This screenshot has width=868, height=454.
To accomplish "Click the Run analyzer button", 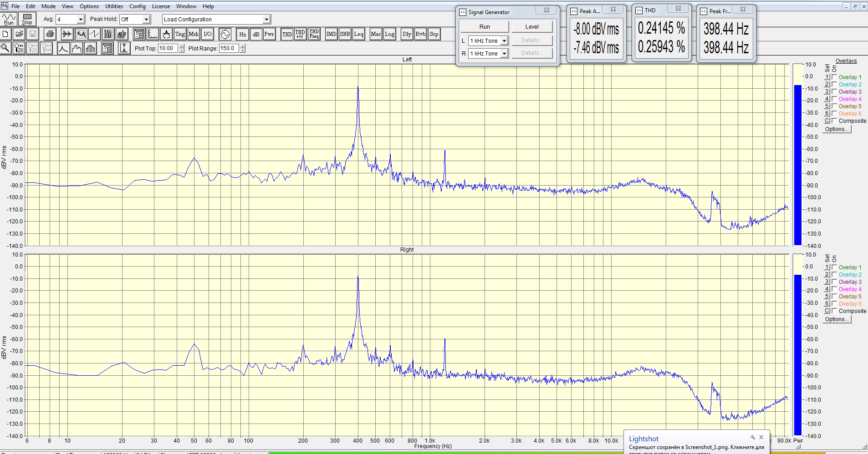I will (9, 19).
